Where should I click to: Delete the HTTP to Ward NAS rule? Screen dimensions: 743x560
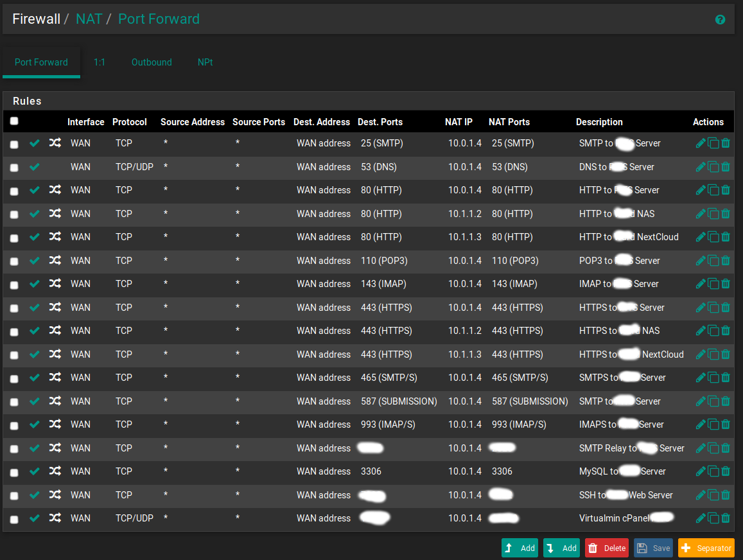click(x=726, y=214)
